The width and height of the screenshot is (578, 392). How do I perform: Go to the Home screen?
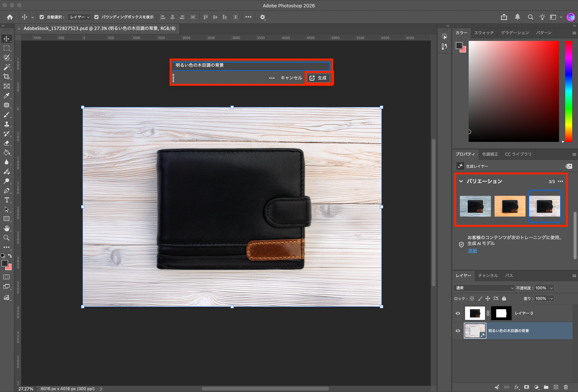10,17
